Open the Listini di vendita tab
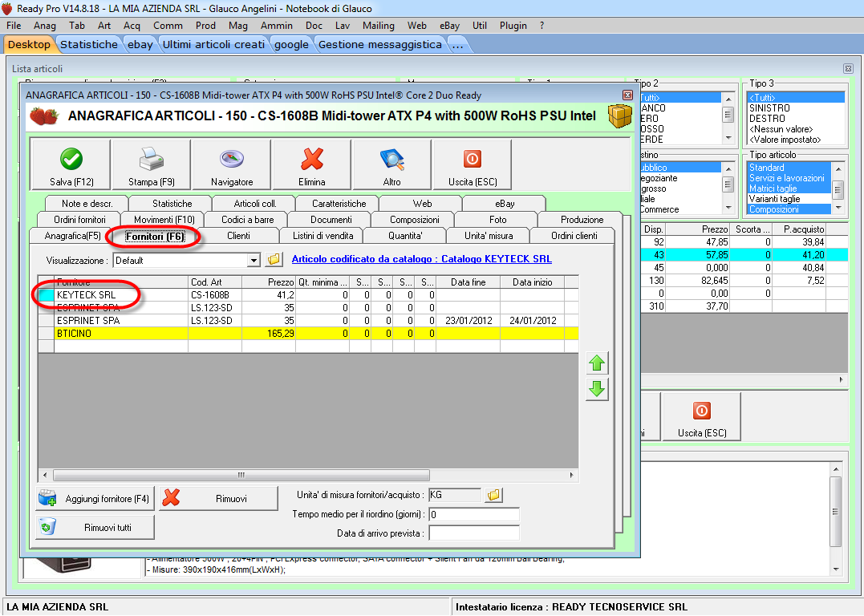The image size is (864, 616). coord(323,236)
